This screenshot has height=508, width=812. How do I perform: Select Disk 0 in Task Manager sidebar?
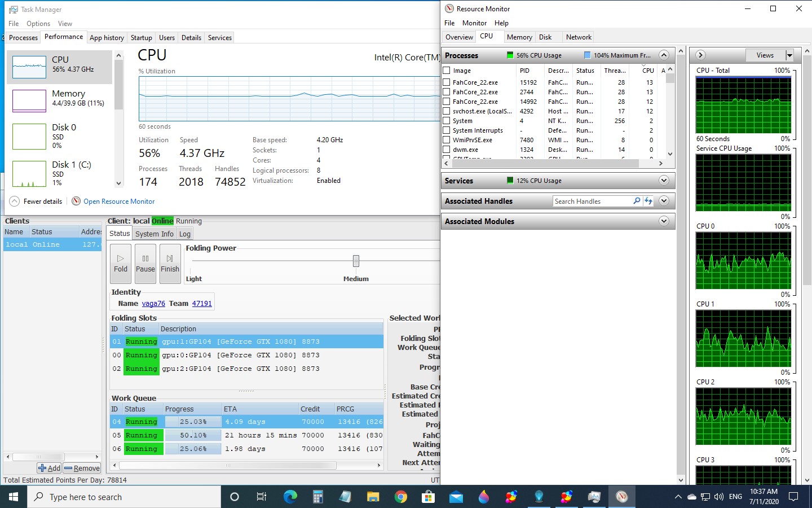pos(60,136)
